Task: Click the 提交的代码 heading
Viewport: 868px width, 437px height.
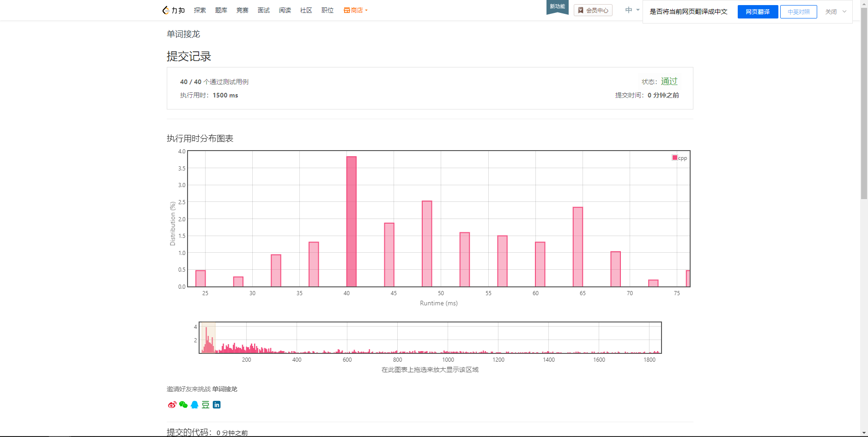Action: coord(189,432)
